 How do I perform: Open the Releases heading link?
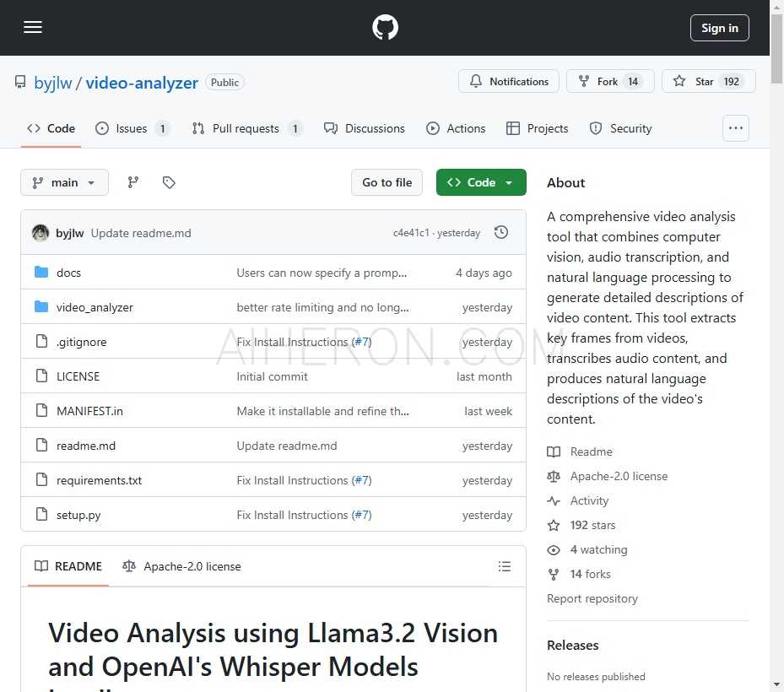pos(572,646)
